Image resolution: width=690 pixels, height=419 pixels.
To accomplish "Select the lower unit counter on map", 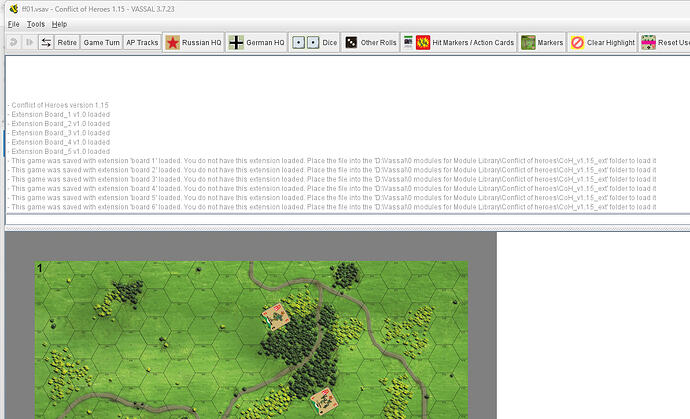I will tap(324, 401).
